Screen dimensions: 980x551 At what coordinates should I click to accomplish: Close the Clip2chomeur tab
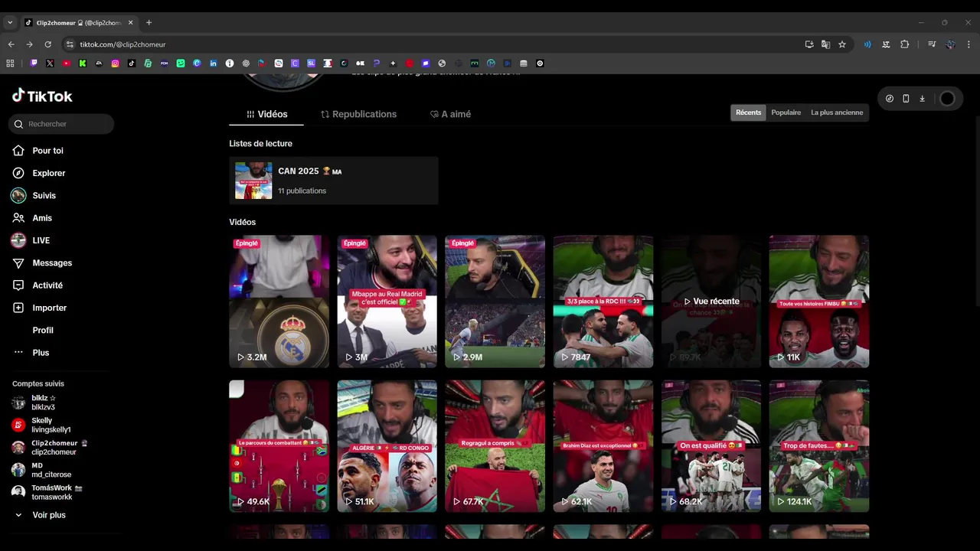click(131, 23)
